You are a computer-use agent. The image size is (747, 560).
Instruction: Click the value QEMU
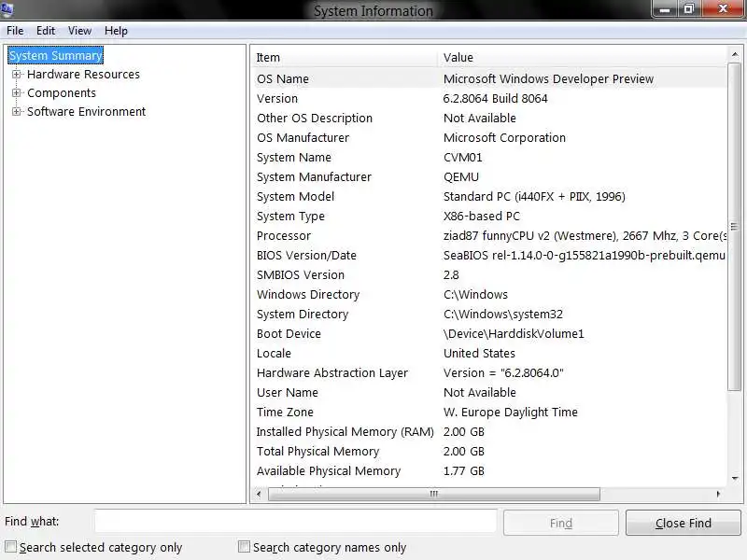tap(461, 176)
